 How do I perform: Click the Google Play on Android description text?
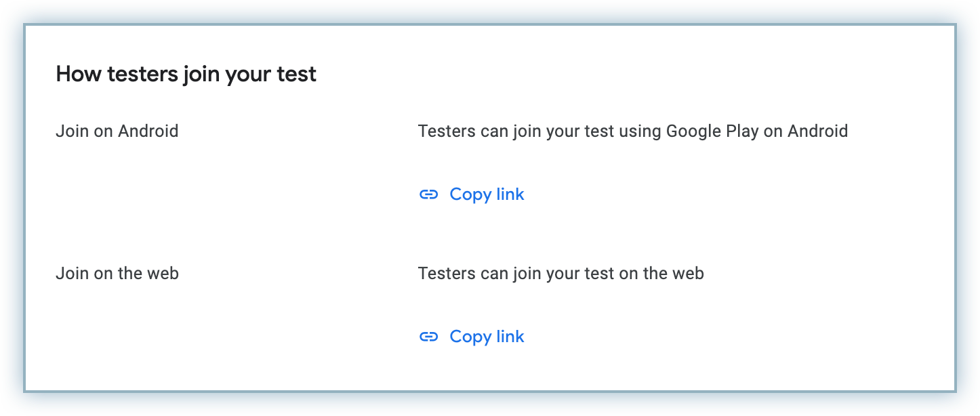coord(632,131)
